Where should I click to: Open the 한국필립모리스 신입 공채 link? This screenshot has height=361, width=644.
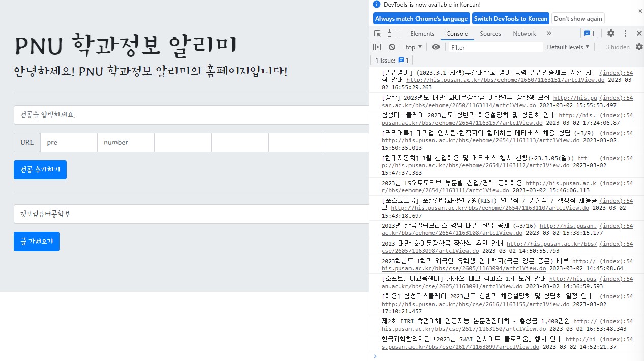(452, 233)
